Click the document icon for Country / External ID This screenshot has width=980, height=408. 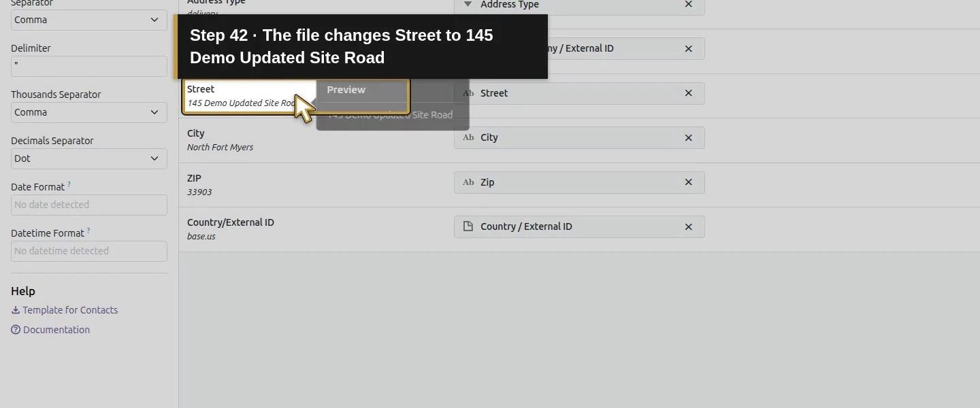click(468, 226)
